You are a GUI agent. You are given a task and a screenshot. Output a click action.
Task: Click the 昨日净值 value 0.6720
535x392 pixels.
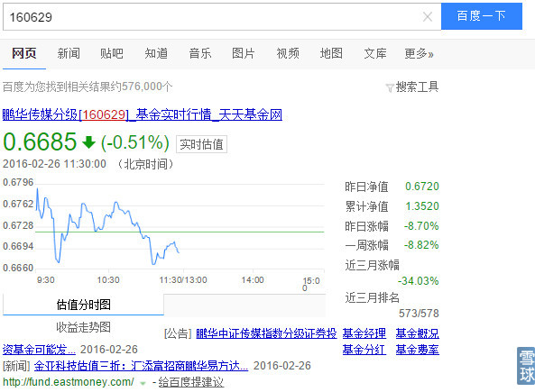tap(422, 187)
